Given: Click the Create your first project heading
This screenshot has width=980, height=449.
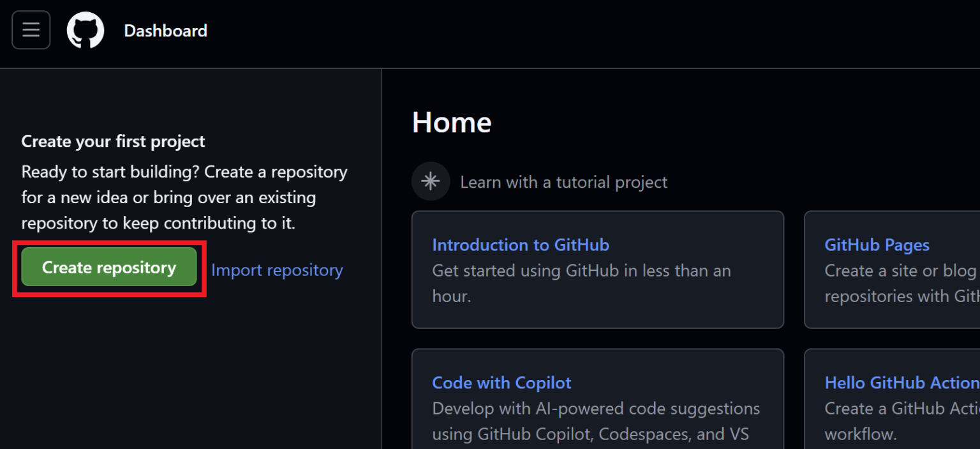Looking at the screenshot, I should point(113,141).
